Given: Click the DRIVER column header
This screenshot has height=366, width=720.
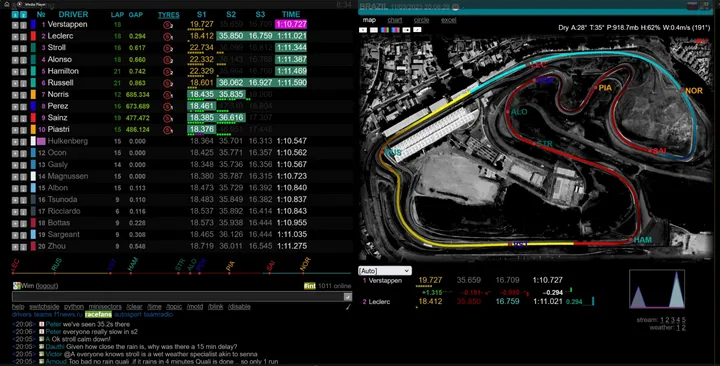Looking at the screenshot, I should [x=73, y=15].
